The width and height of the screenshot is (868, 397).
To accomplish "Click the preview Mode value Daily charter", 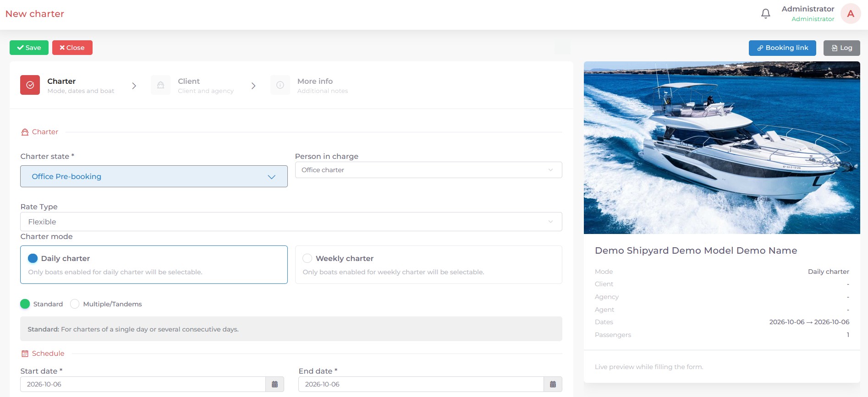I will click(x=829, y=272).
